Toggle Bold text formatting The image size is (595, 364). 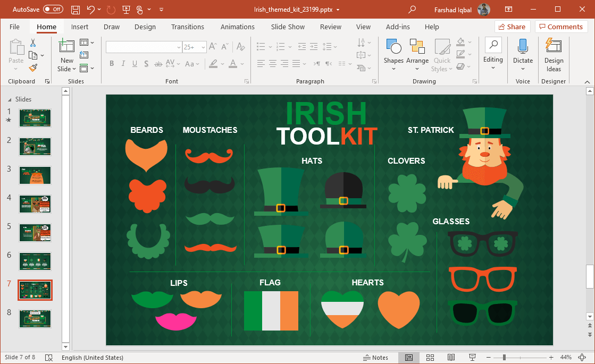point(112,64)
